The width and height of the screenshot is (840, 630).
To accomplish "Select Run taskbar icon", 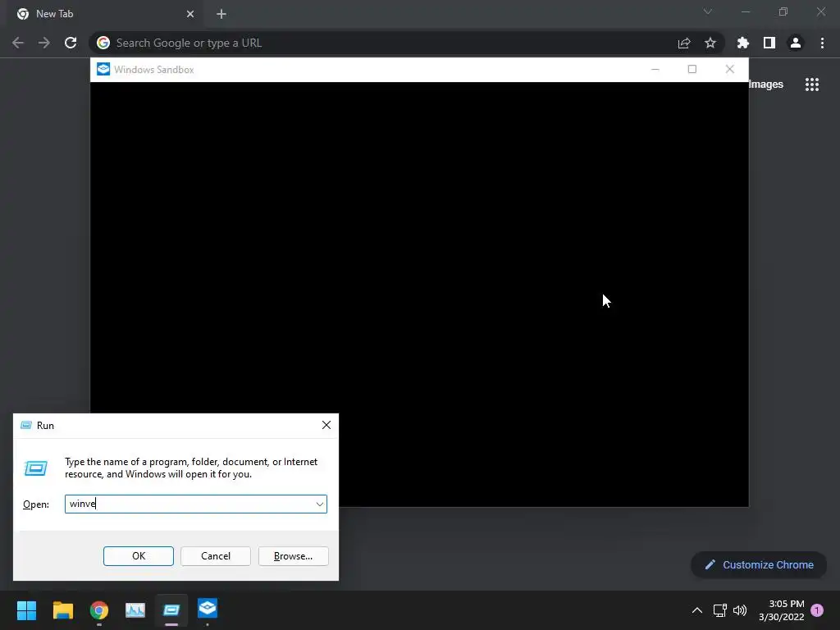I will click(x=171, y=610).
